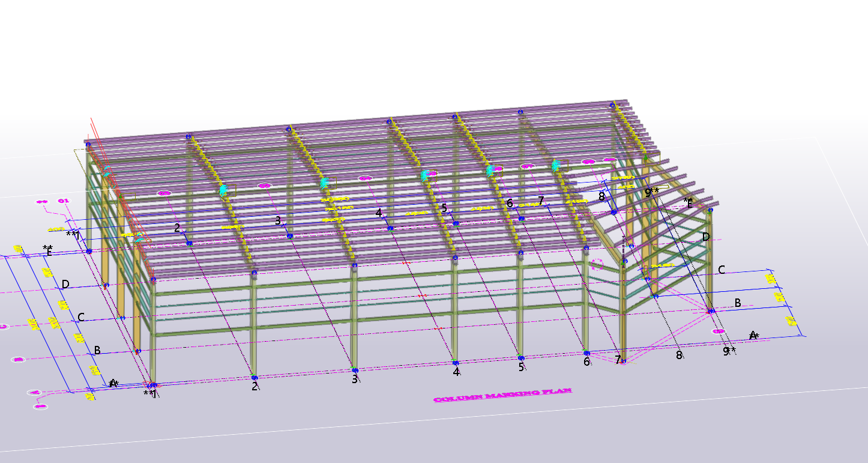Click grid label 8 at the bottom right
Viewport: 868px width, 463px height.
680,354
